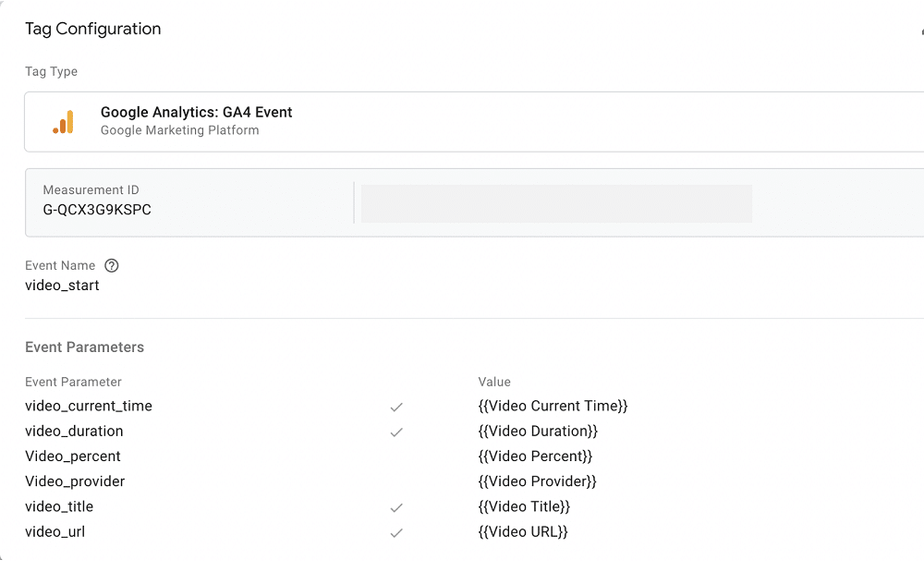Click the checkmark beside video_duration
This screenshot has width=924, height=572.
(396, 432)
